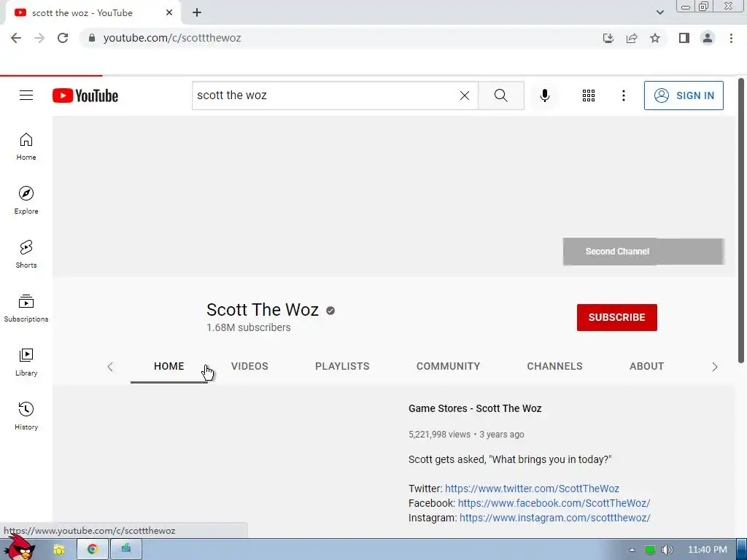Close the scott the woz browser tab

click(169, 13)
